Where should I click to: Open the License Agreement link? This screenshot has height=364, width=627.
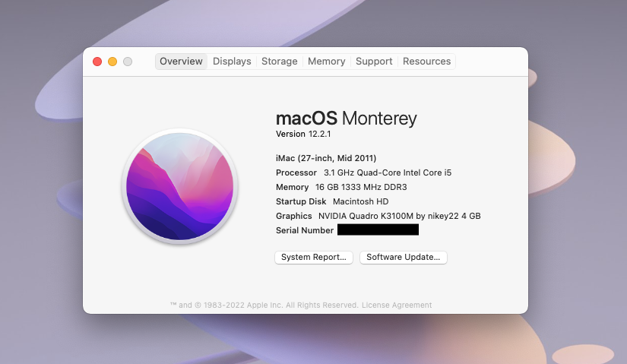pyautogui.click(x=397, y=305)
